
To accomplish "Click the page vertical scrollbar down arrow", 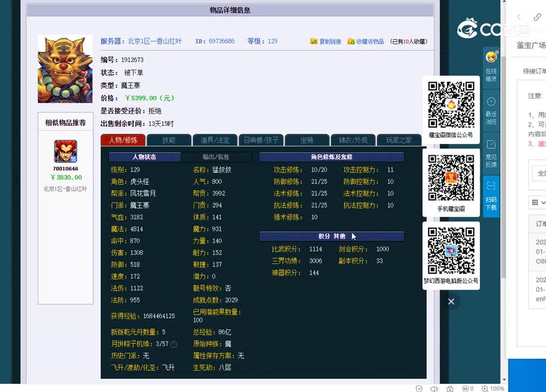I will click(x=504, y=380).
